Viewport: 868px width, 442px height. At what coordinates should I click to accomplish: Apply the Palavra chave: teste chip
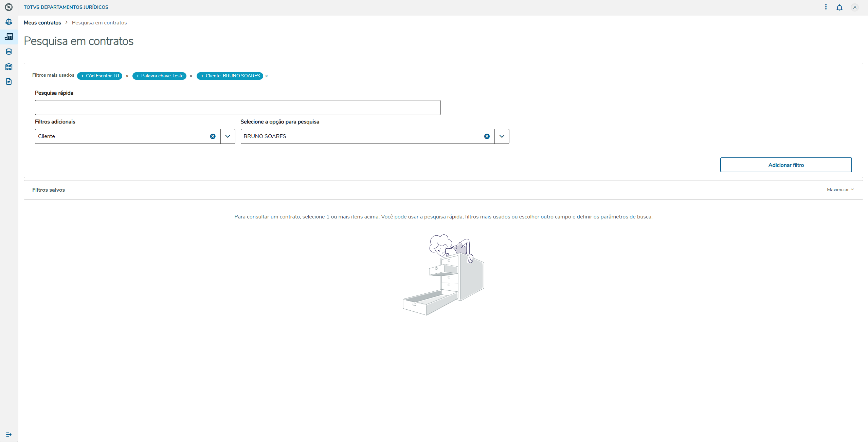(159, 76)
